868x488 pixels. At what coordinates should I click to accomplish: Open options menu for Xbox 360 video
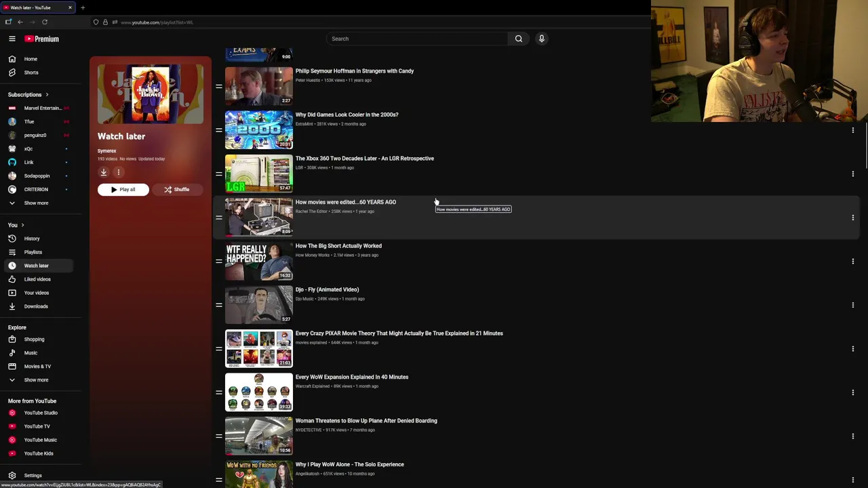pos(852,174)
